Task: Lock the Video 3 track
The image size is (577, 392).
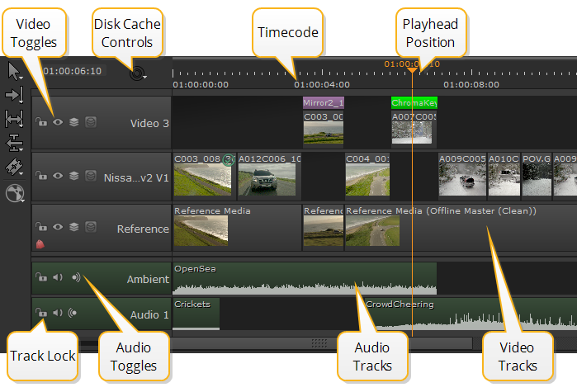Action: [x=41, y=123]
